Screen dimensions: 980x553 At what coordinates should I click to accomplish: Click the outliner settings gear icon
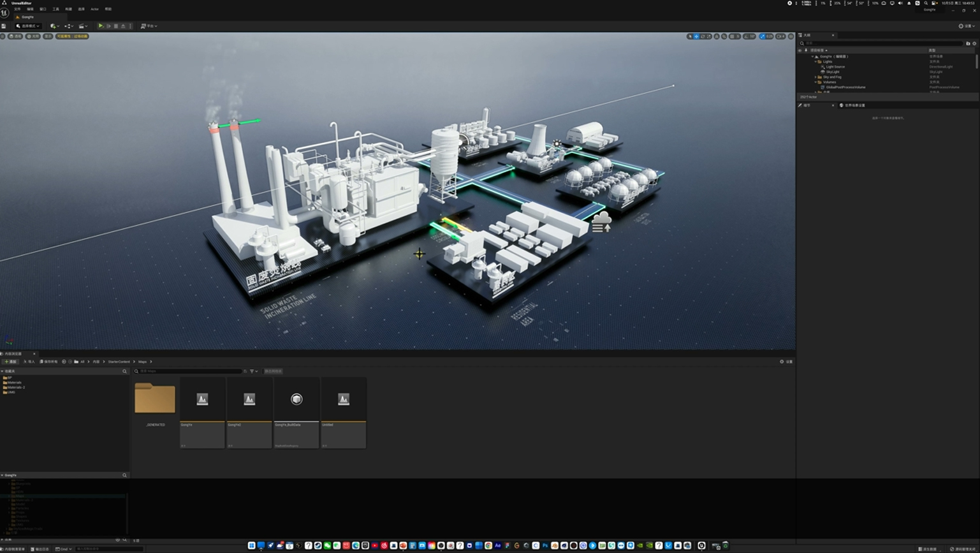[x=974, y=43]
